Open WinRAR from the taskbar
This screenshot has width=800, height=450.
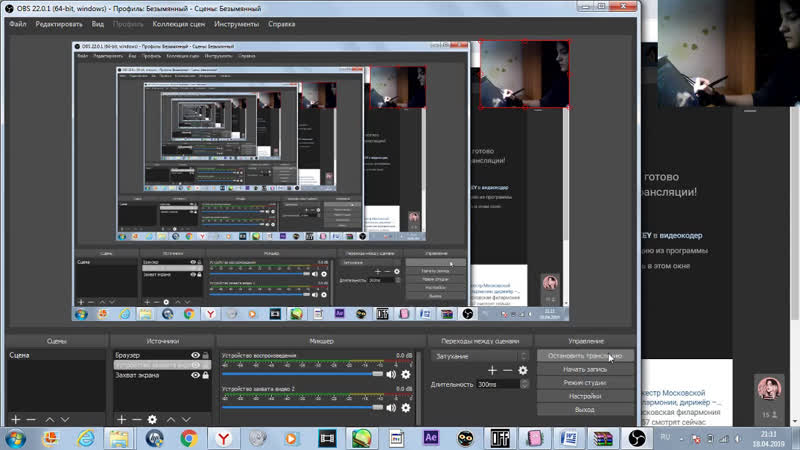(x=603, y=438)
